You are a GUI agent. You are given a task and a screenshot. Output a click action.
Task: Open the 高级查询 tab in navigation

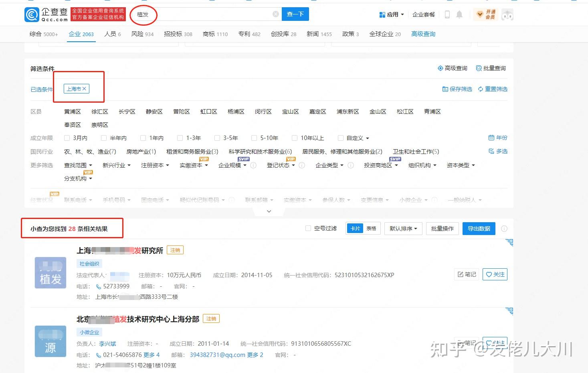423,34
